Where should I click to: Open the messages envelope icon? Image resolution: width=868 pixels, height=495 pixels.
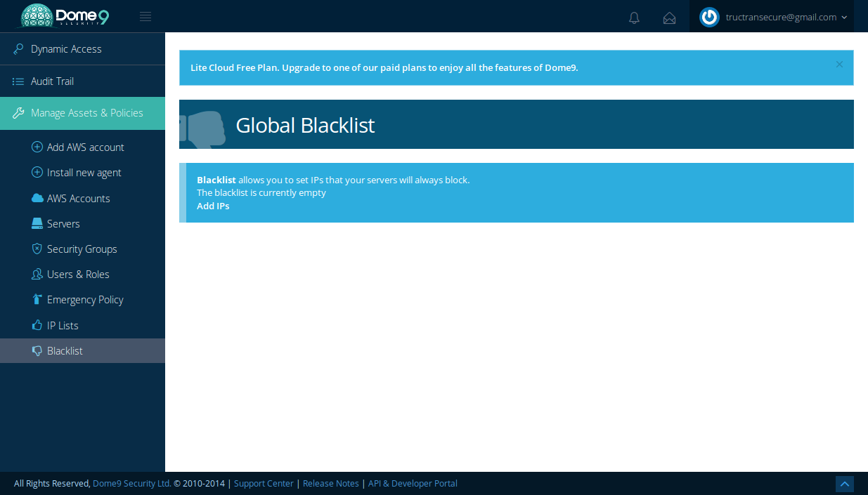coord(669,18)
